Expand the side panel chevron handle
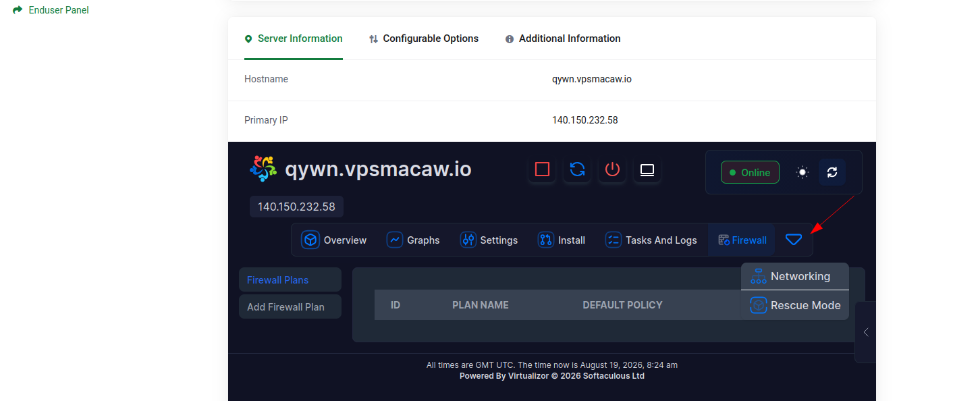Image resolution: width=980 pixels, height=401 pixels. point(865,332)
